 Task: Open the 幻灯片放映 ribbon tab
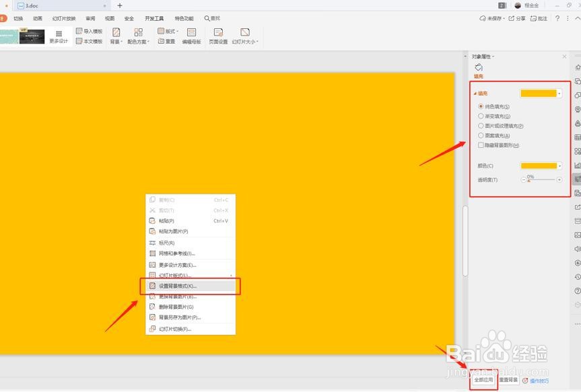click(64, 18)
